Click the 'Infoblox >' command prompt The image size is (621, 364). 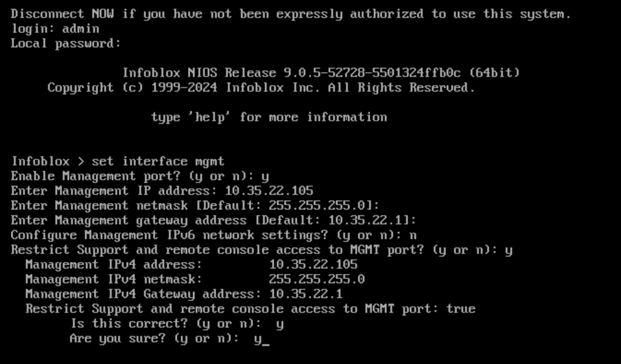point(48,162)
